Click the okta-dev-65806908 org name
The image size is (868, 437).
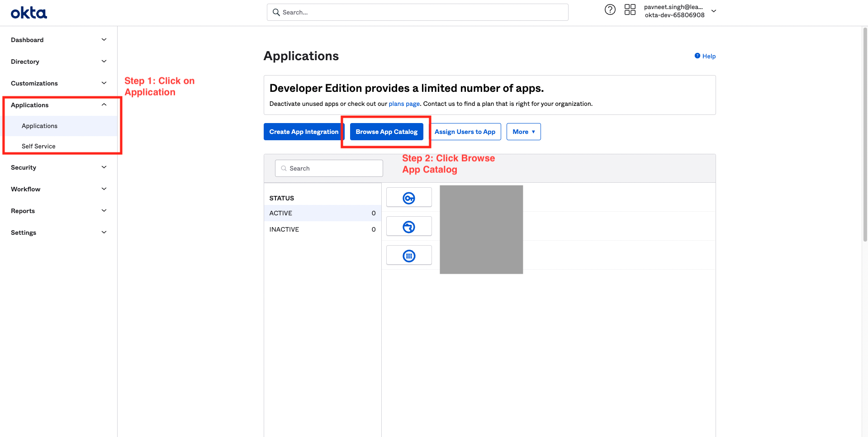coord(675,15)
